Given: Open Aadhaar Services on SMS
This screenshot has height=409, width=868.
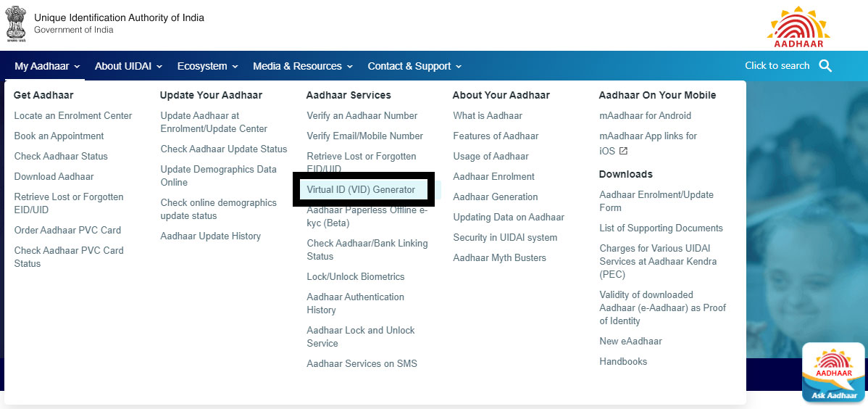Looking at the screenshot, I should coord(362,363).
